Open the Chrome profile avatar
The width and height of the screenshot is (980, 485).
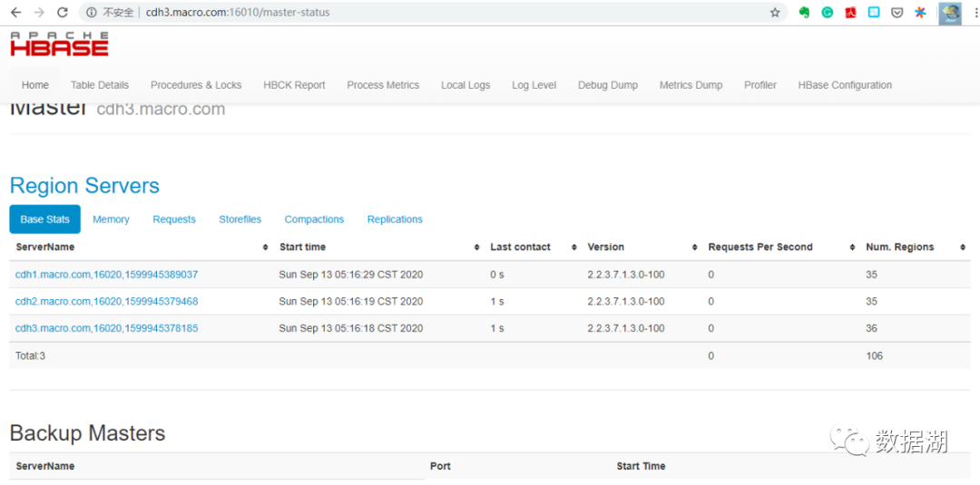(950, 13)
